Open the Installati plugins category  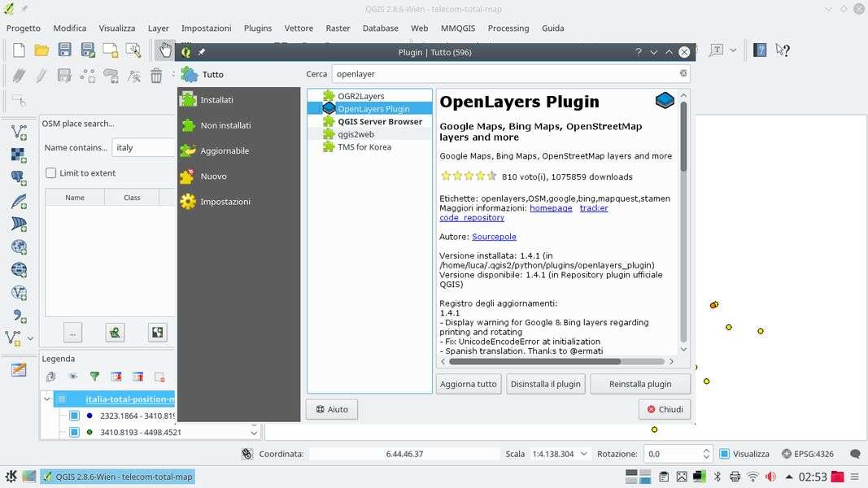tap(216, 100)
